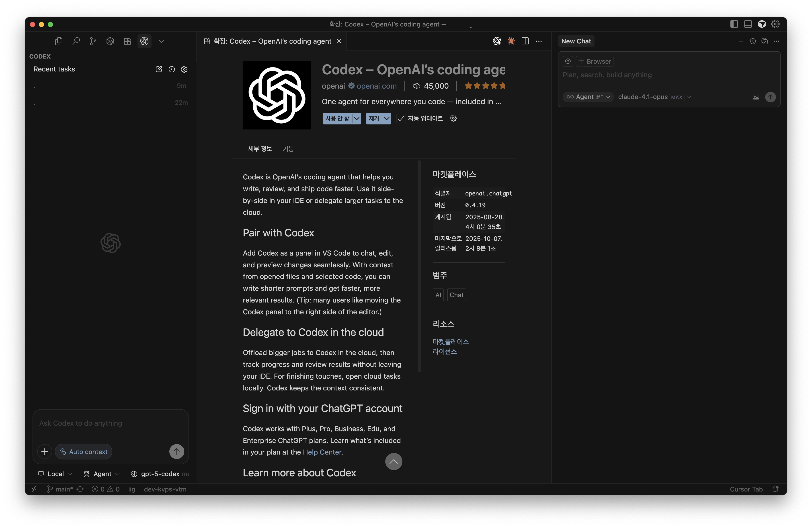
Task: Open the 제거 button dropdown arrow
Action: tap(386, 119)
